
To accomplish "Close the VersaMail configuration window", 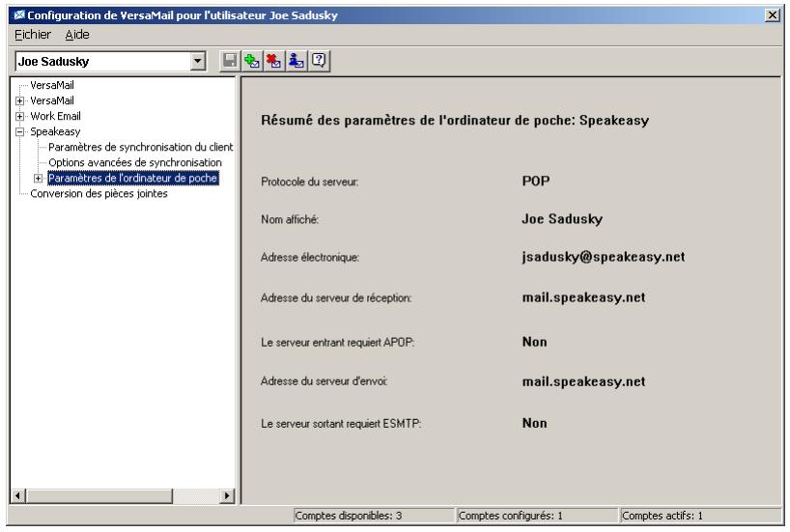I will click(x=773, y=15).
